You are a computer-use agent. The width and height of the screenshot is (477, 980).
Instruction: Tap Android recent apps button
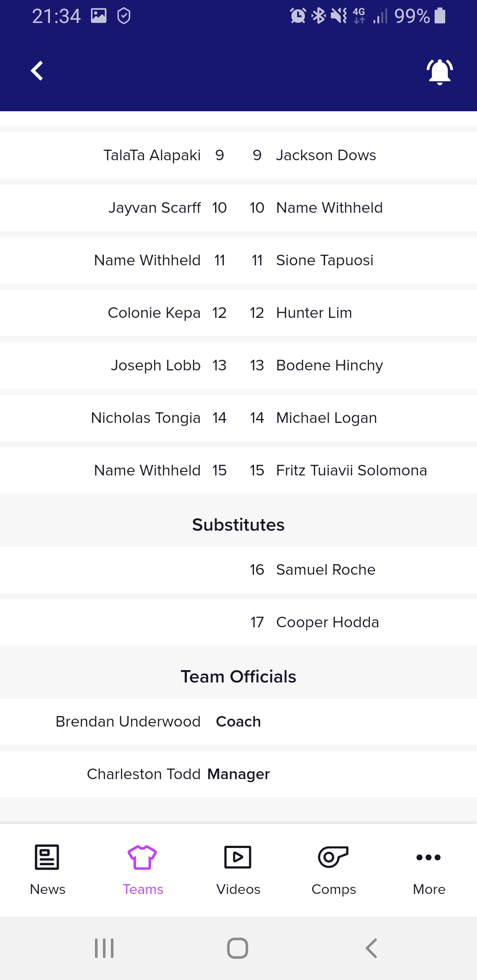point(105,948)
